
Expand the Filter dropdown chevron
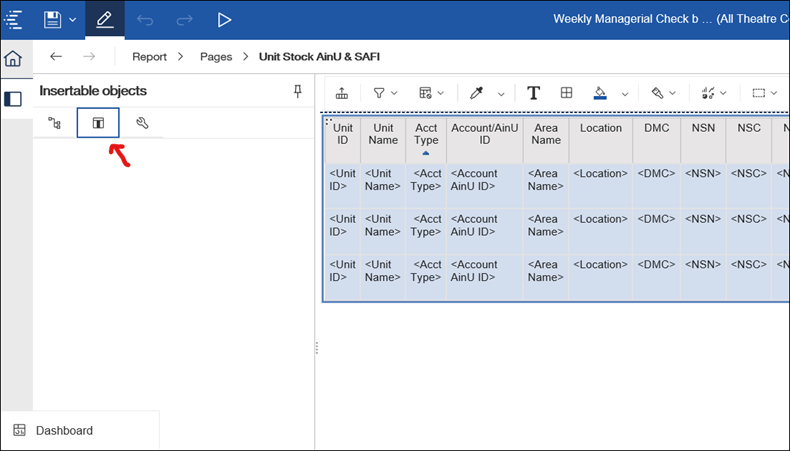point(394,93)
